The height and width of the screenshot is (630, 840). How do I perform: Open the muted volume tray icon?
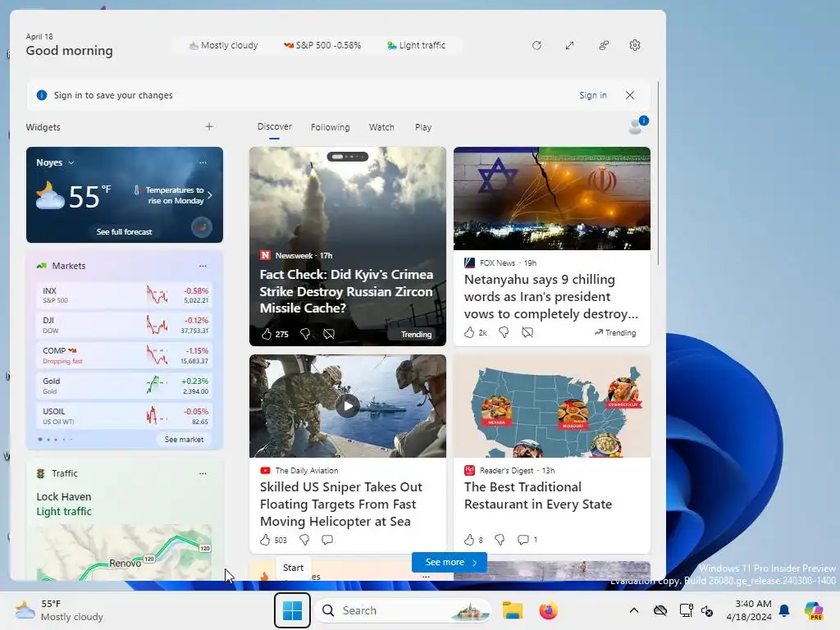tap(707, 610)
